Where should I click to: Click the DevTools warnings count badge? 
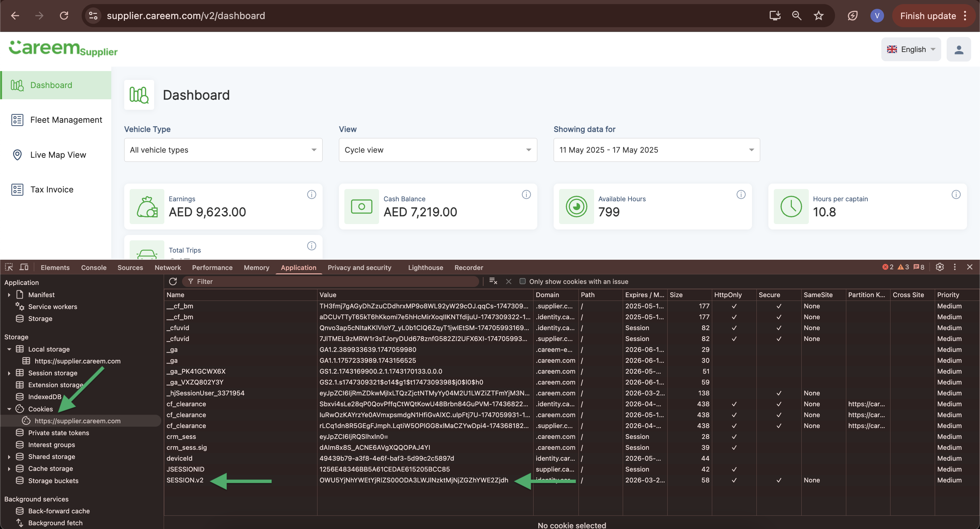click(903, 267)
